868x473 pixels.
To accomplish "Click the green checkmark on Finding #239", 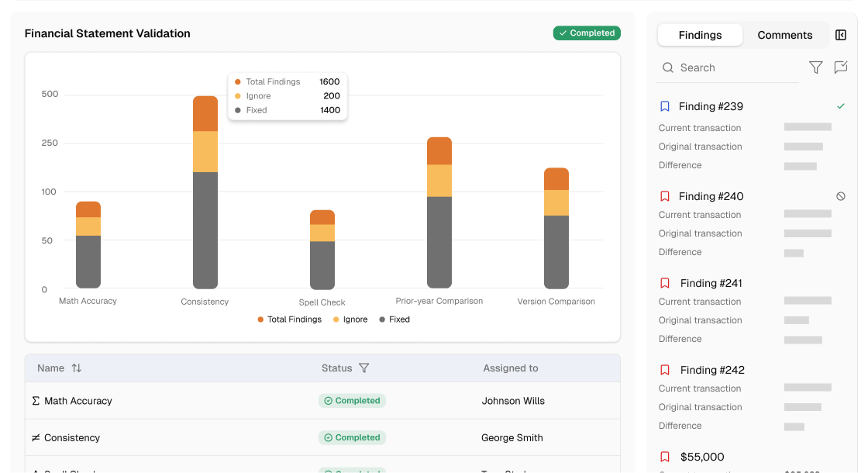I will pyautogui.click(x=841, y=106).
